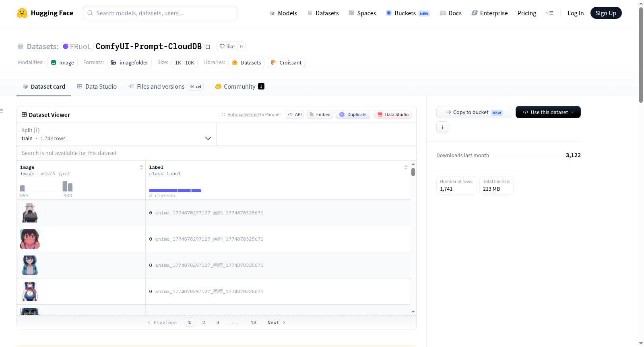Click the page vertical scrollbar thumb
This screenshot has height=347, width=644.
pyautogui.click(x=641, y=54)
